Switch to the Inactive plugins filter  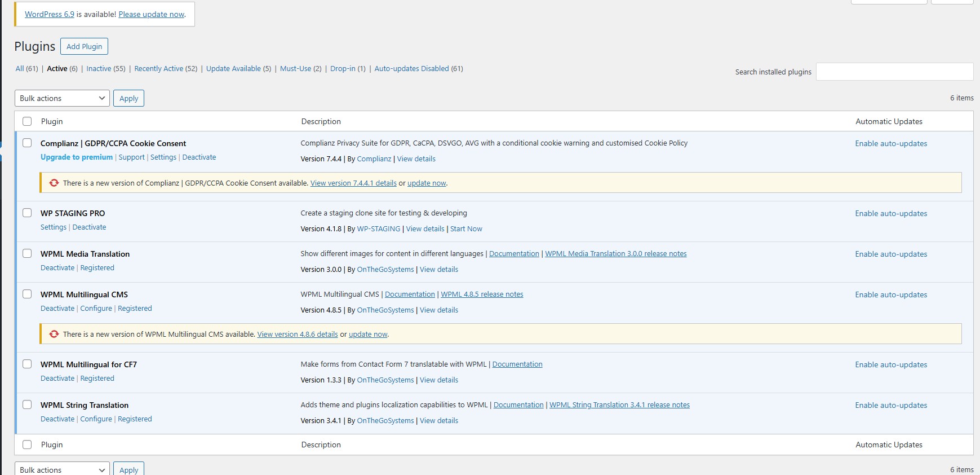coord(99,69)
